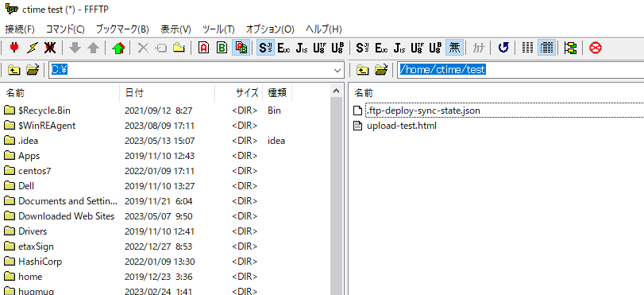
Task: Set host kanji code to UTF-8 BOM
Action: [x=435, y=49]
